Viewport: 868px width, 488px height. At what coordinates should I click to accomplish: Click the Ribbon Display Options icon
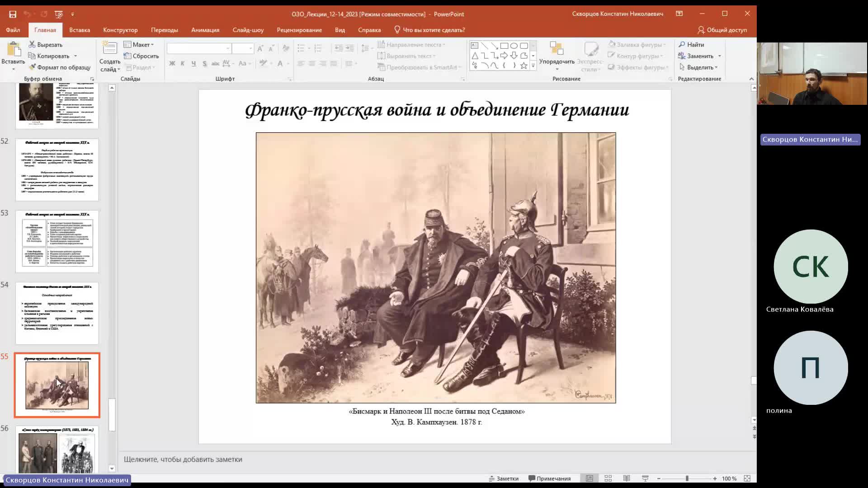(x=679, y=14)
